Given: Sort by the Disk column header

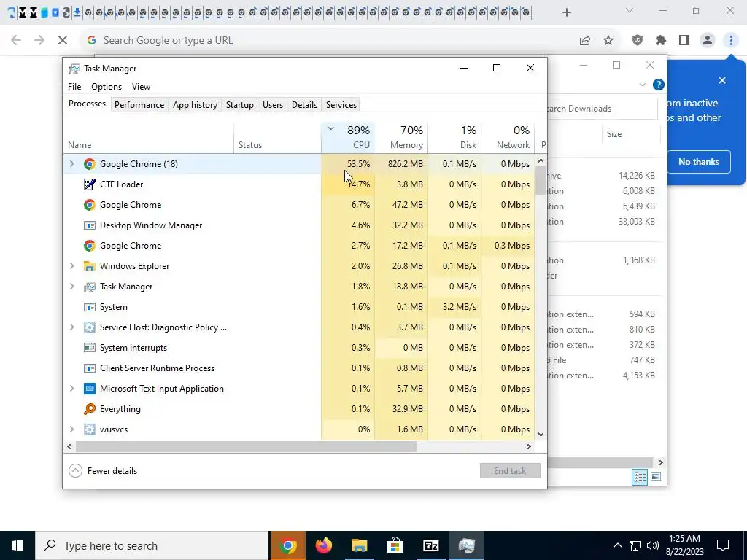Looking at the screenshot, I should point(455,138).
